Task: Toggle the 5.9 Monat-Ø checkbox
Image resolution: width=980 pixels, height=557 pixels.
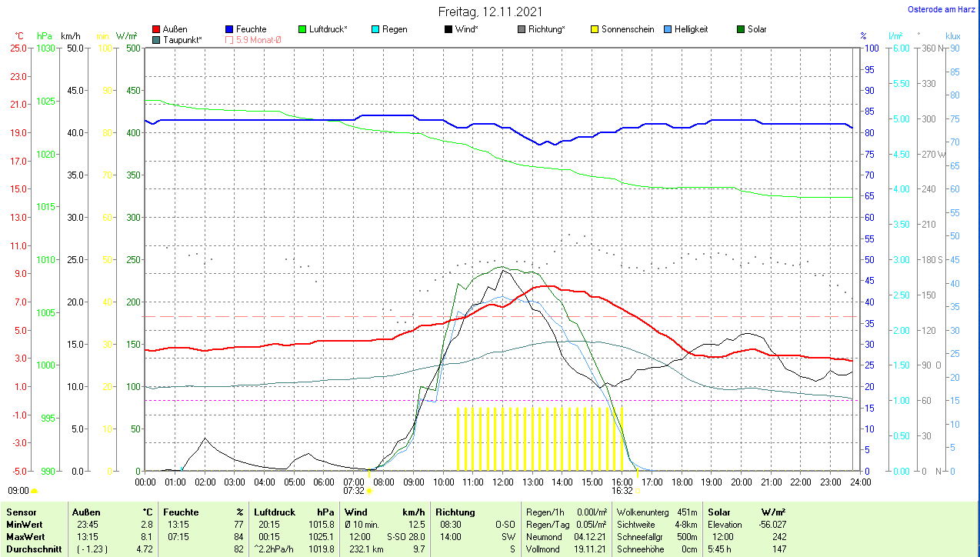Action: (x=229, y=39)
